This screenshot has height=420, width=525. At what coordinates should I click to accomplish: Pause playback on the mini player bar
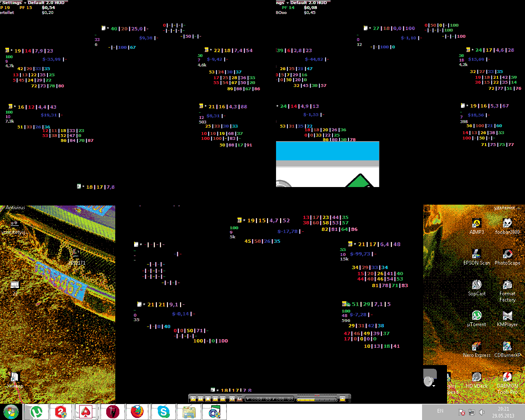click(201, 399)
